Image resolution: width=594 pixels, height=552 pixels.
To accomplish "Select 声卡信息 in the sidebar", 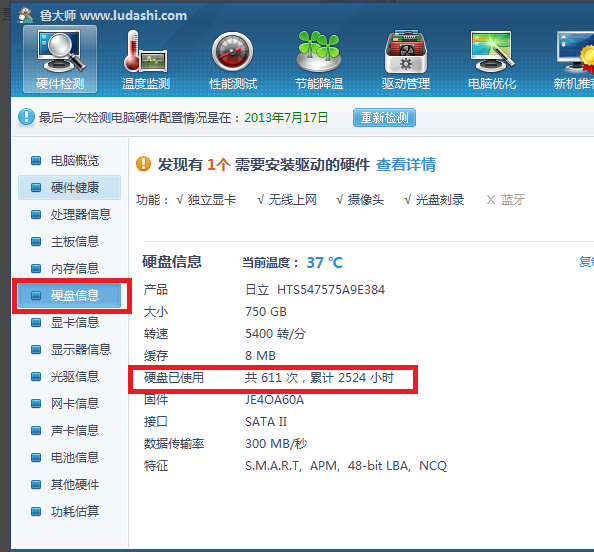I will tap(69, 430).
